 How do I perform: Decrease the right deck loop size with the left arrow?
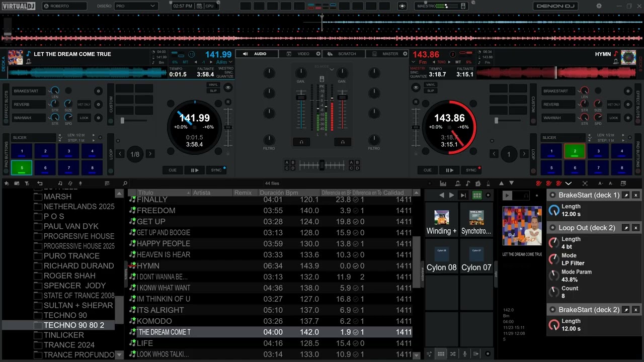(x=494, y=154)
